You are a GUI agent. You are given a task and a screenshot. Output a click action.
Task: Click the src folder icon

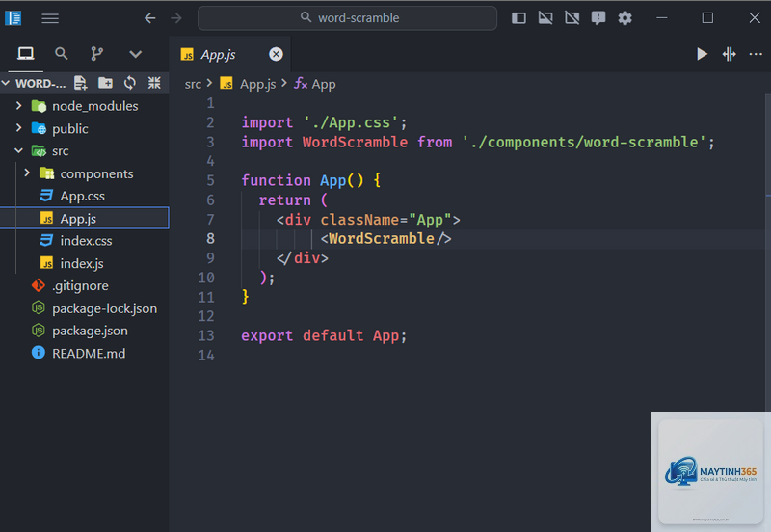pos(39,151)
